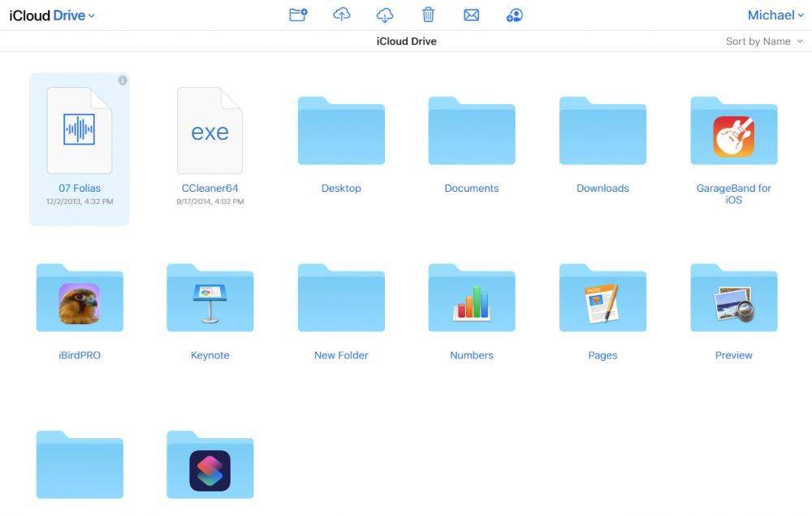This screenshot has height=516, width=812.
Task: Click the Preview folder label
Action: (x=734, y=355)
